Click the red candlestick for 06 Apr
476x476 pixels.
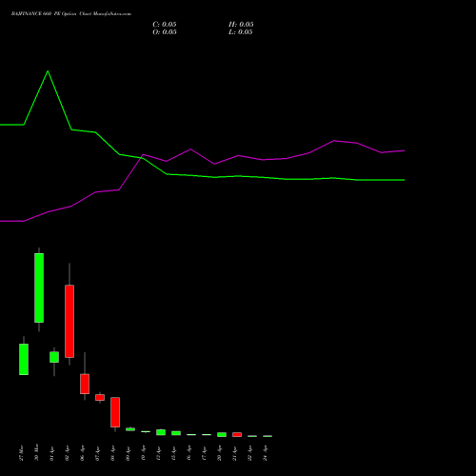tap(85, 384)
